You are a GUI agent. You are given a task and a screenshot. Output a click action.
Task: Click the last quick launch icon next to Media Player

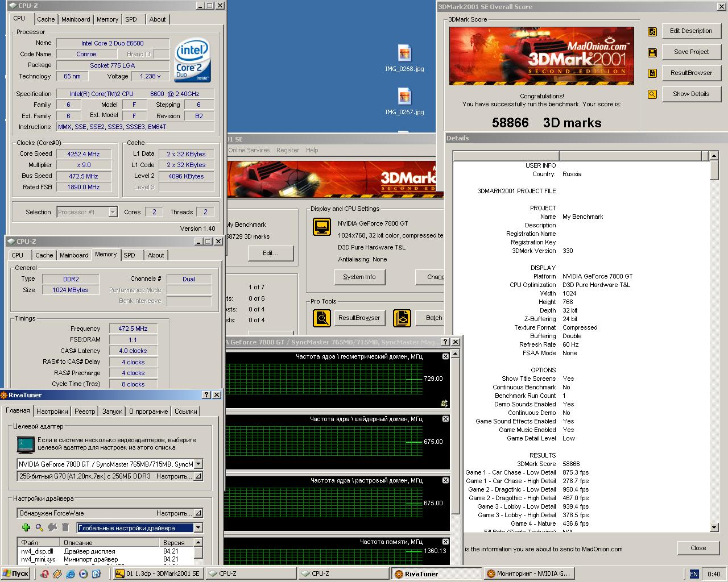[97, 574]
